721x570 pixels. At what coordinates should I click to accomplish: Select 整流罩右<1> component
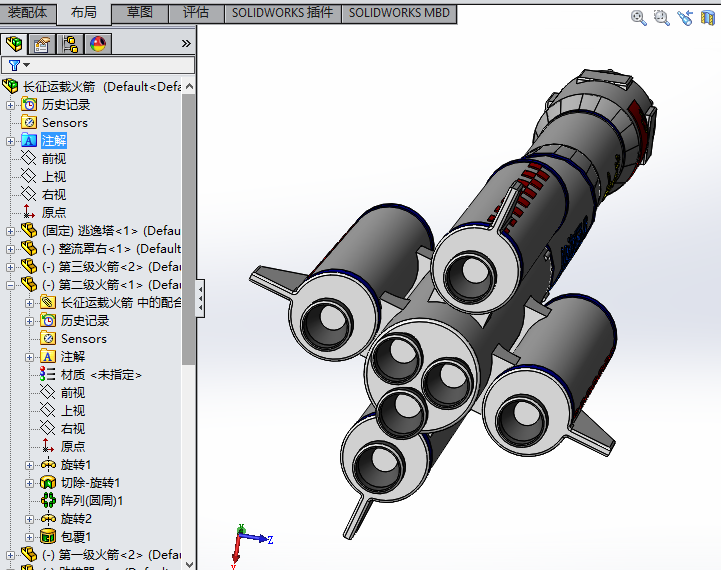click(112, 249)
